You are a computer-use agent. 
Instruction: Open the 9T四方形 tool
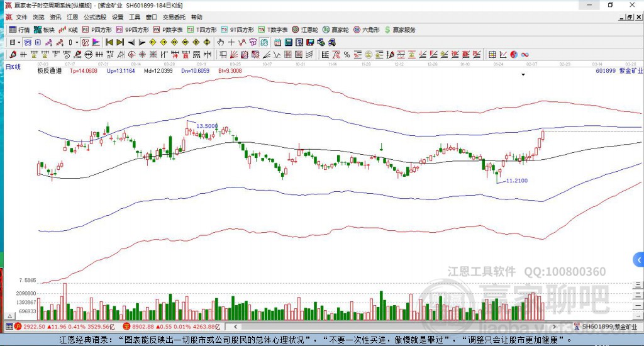click(x=237, y=30)
